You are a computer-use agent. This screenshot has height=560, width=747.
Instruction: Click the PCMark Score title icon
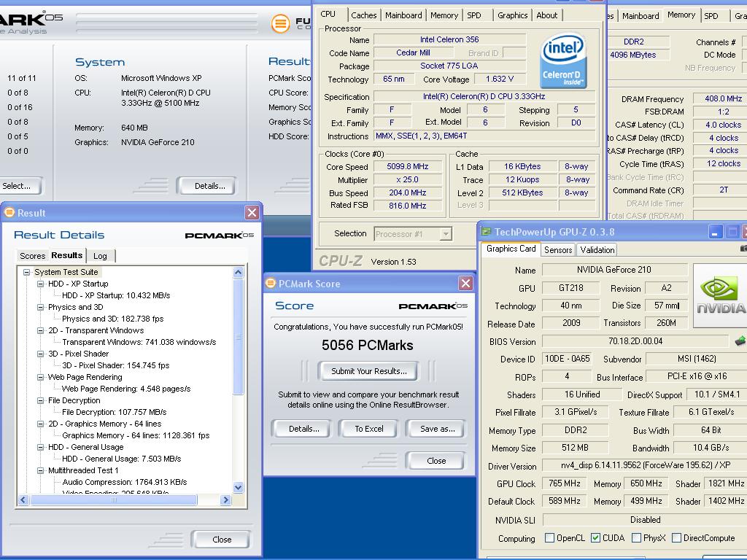271,284
